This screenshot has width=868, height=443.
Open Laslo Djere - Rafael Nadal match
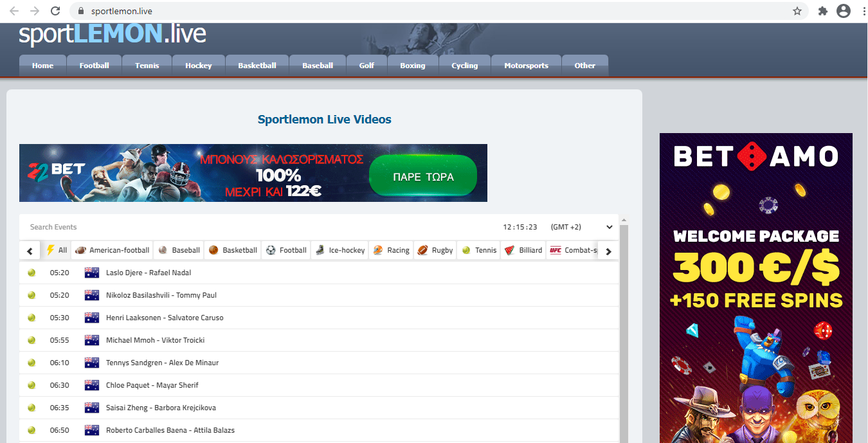(149, 273)
